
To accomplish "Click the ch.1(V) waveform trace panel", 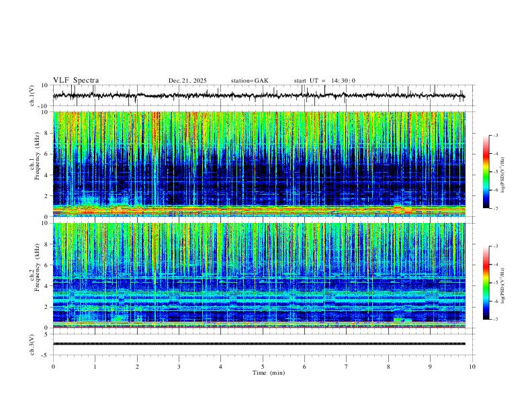I will pos(264,95).
